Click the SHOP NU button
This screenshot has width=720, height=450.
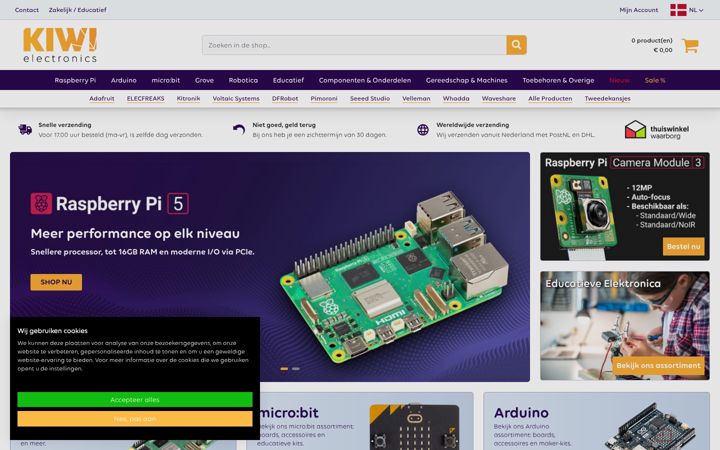tap(56, 282)
